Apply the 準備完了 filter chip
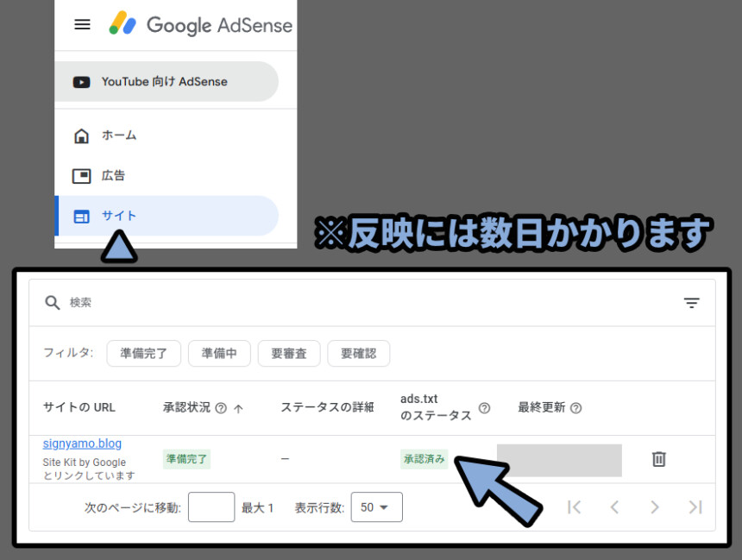Image resolution: width=742 pixels, height=560 pixels. click(144, 353)
